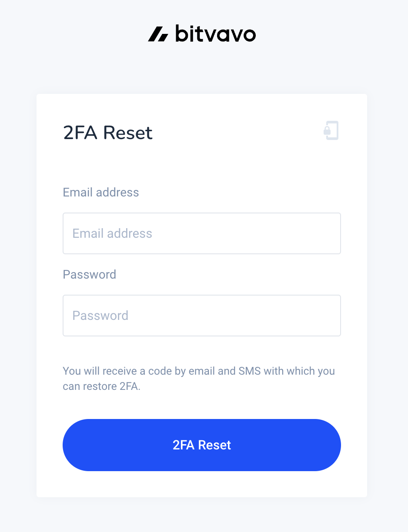The image size is (408, 532).
Task: Click the phone lock icon beside the heading
Action: 331,130
